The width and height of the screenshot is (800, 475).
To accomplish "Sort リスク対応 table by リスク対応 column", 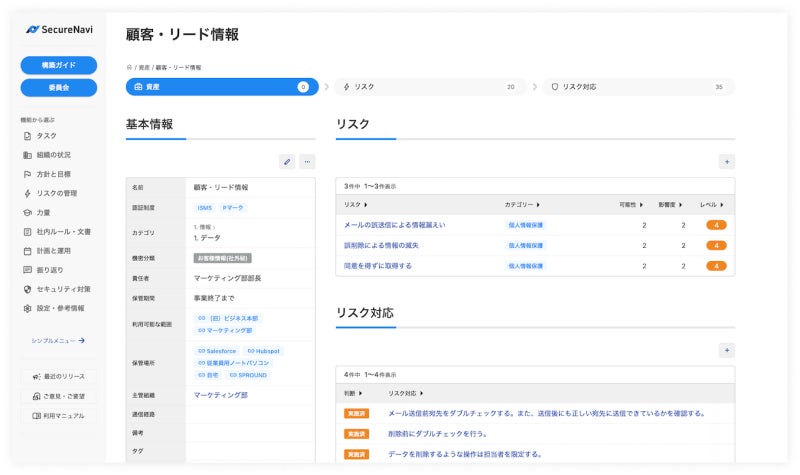I will pyautogui.click(x=406, y=393).
